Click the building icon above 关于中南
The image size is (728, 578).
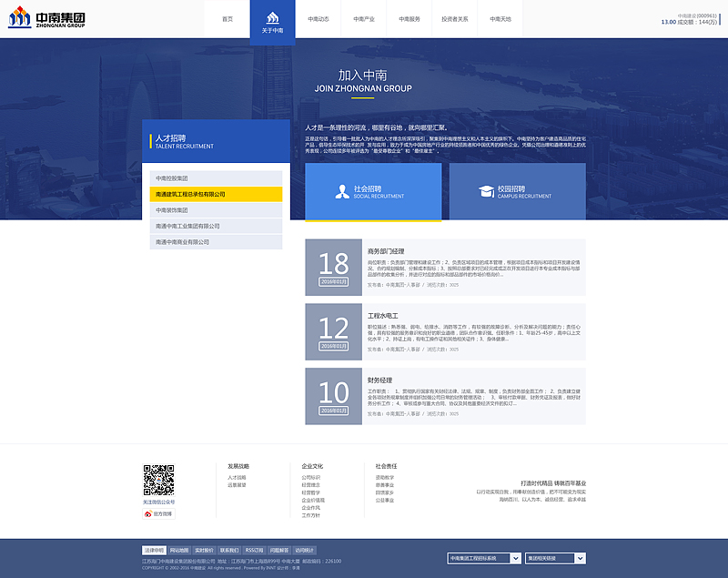point(272,18)
